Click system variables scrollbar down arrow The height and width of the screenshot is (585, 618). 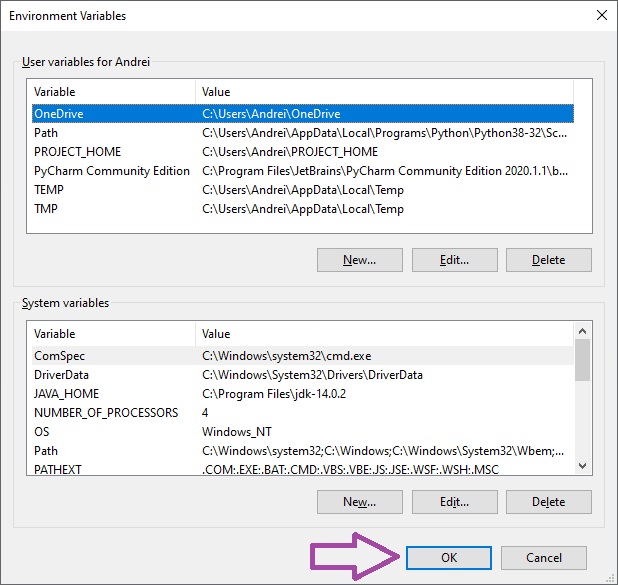583,466
